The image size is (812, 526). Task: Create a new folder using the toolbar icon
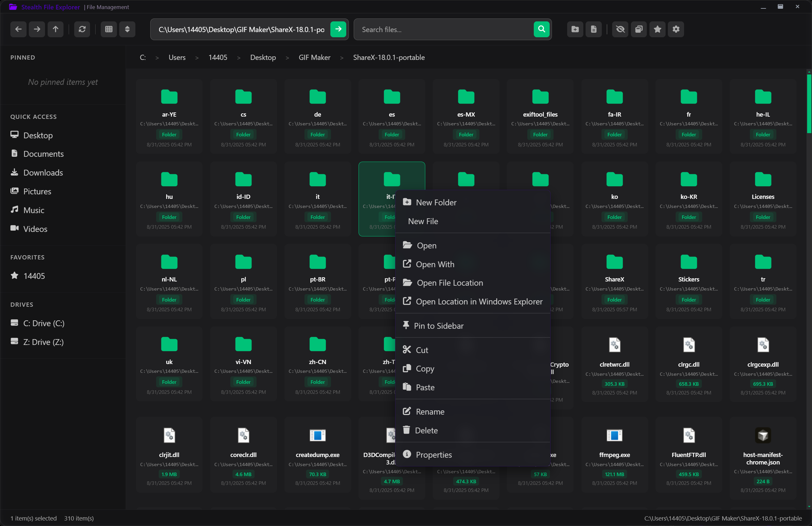pos(575,29)
